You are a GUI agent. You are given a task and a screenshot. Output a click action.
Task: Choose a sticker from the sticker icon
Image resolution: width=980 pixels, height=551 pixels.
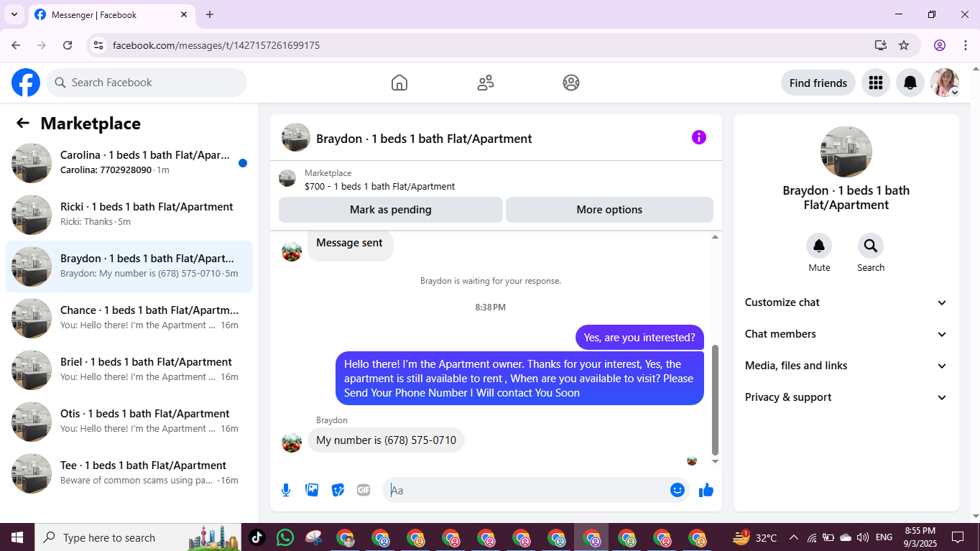(x=338, y=490)
